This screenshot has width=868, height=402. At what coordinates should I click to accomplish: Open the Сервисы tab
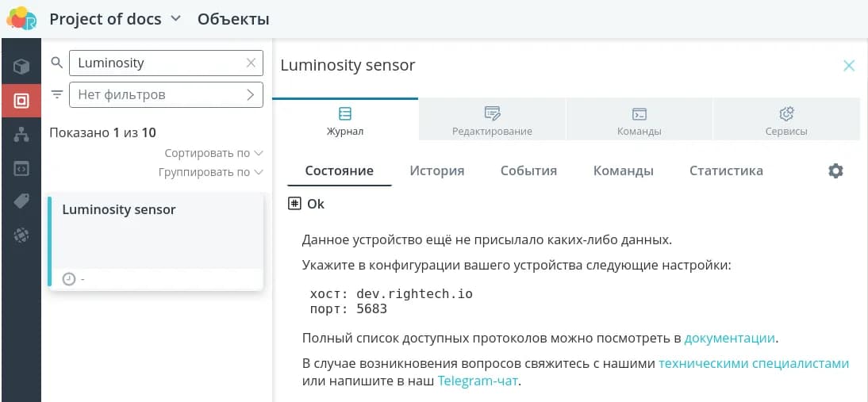pyautogui.click(x=786, y=121)
